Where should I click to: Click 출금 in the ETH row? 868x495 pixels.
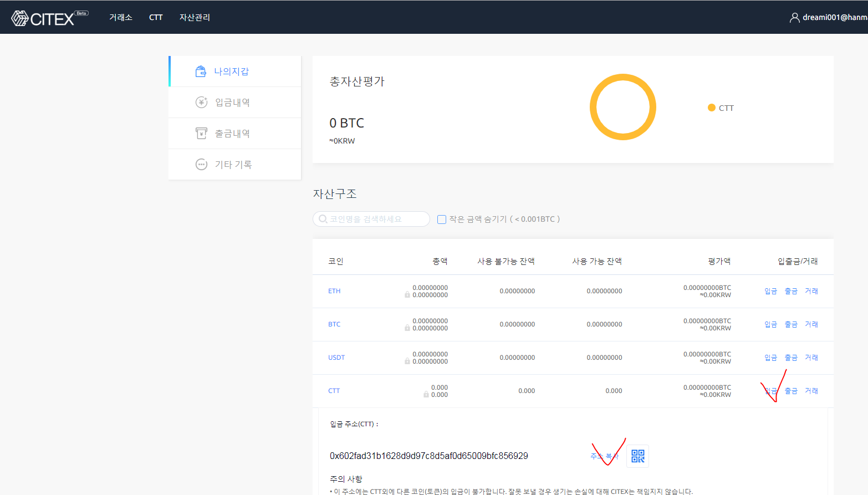791,291
